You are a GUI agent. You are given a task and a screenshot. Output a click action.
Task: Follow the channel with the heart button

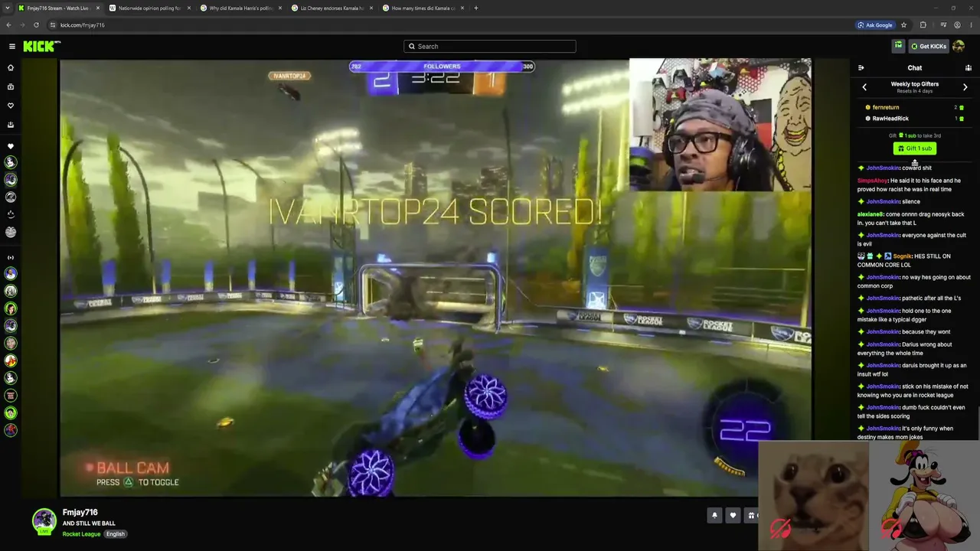[733, 515]
